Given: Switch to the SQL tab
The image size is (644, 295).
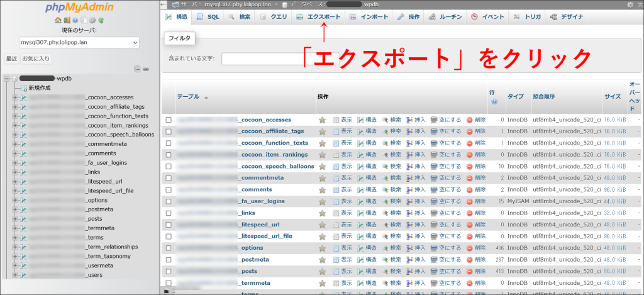Looking at the screenshot, I should click(208, 17).
